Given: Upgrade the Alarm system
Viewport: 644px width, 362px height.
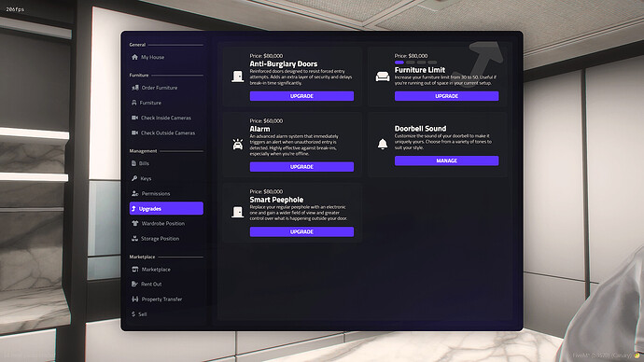Looking at the screenshot, I should (x=301, y=167).
